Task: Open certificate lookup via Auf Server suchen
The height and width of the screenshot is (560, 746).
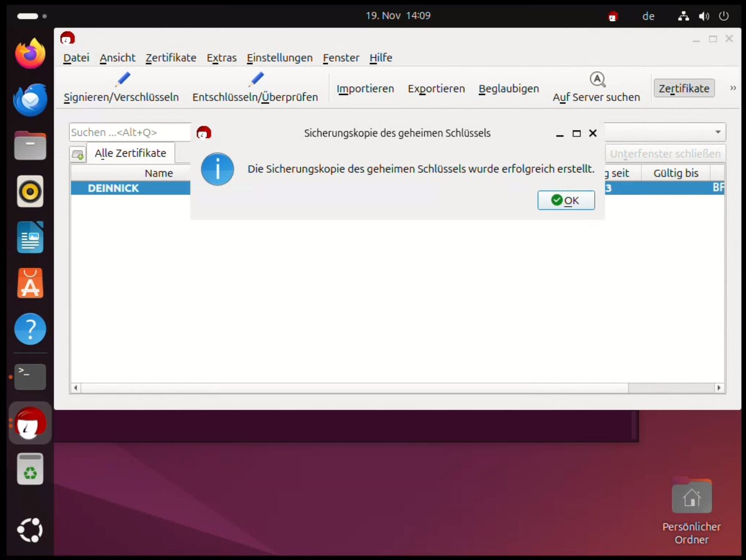Action: point(596,87)
